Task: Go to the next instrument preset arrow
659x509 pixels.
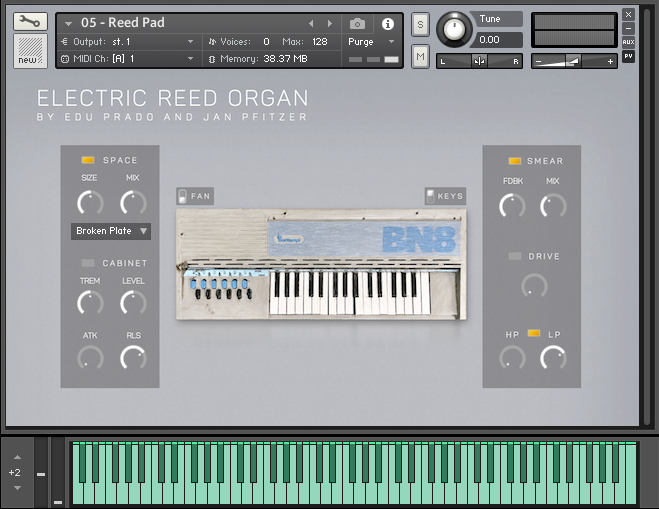Action: (x=330, y=23)
